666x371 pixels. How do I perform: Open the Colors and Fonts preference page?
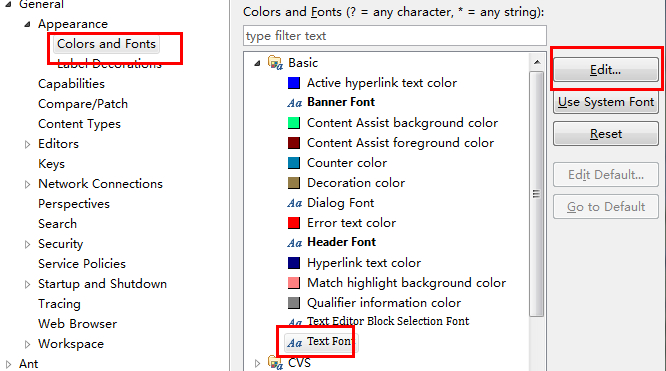click(x=106, y=44)
